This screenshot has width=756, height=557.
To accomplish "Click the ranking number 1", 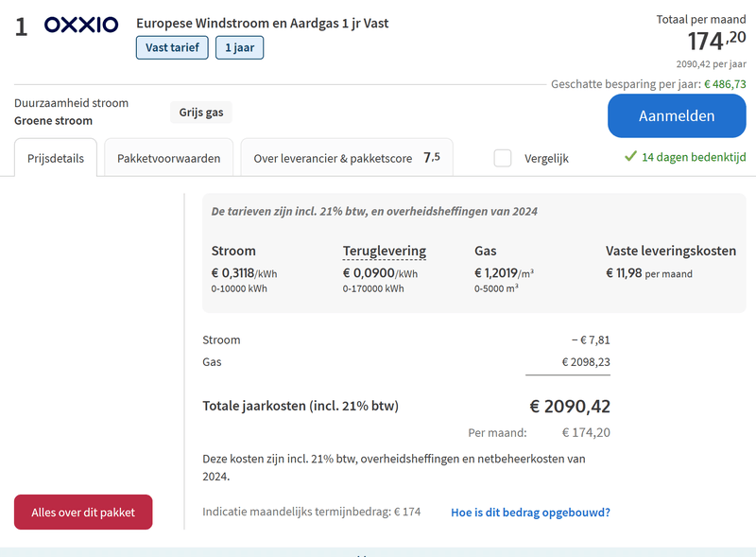I will pos(22,26).
